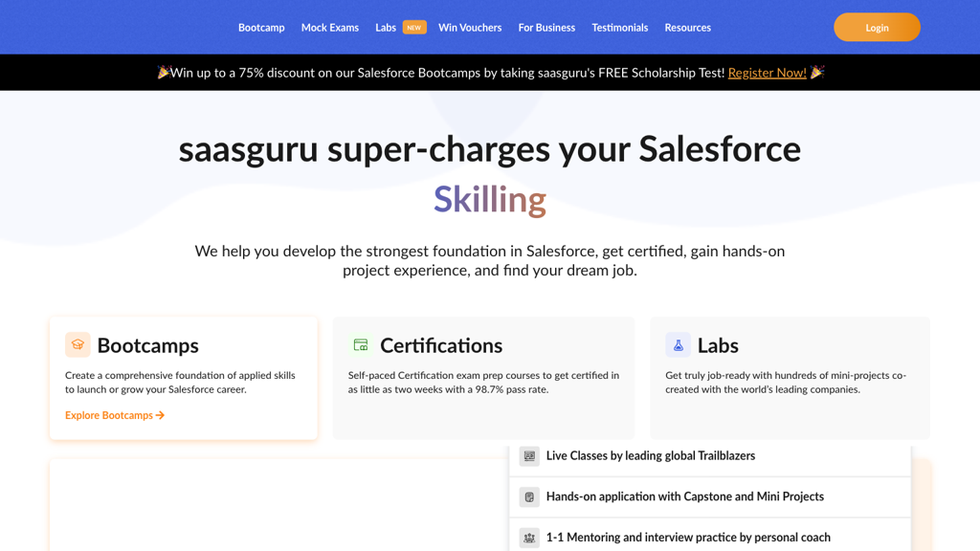Click the flask icon beside Labs

point(679,344)
